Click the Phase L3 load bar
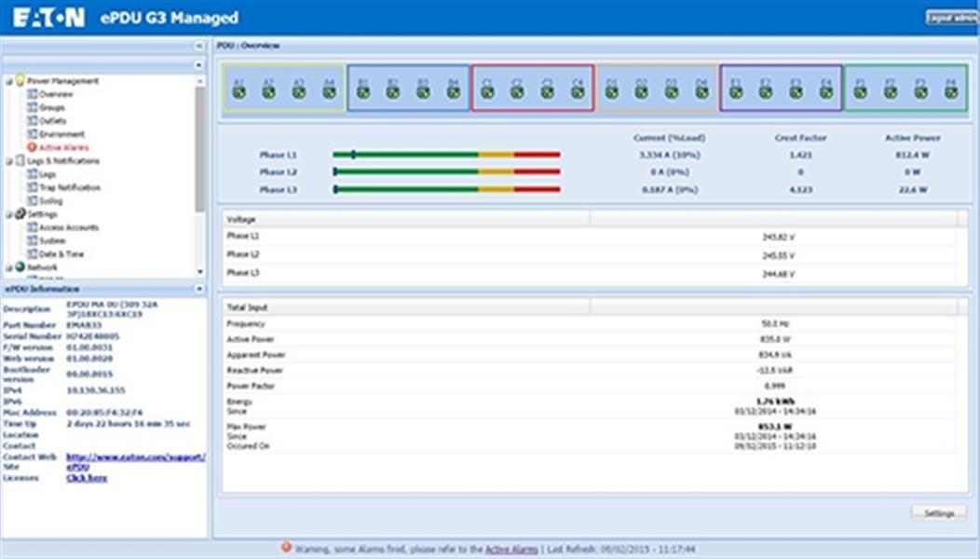The width and height of the screenshot is (980, 559). point(446,189)
